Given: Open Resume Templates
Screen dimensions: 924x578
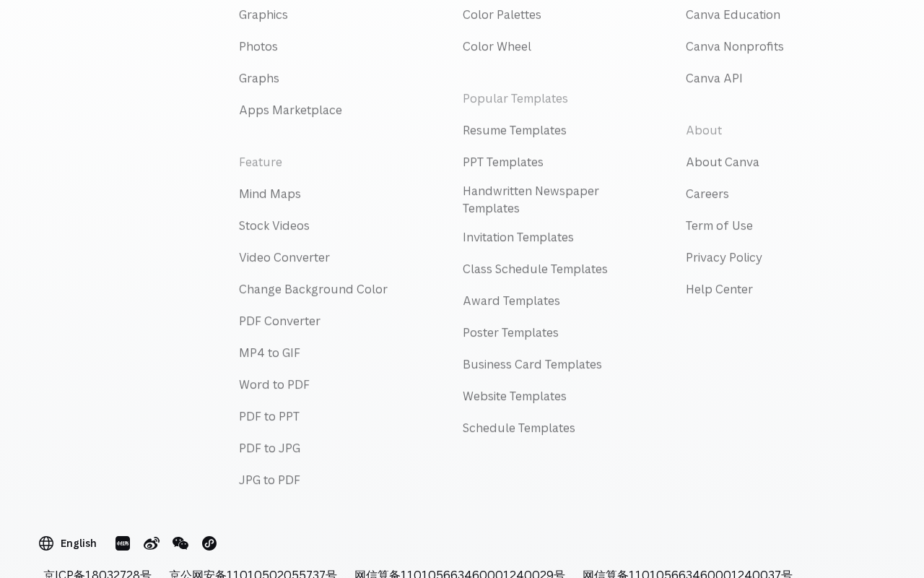Looking at the screenshot, I should [x=515, y=130].
